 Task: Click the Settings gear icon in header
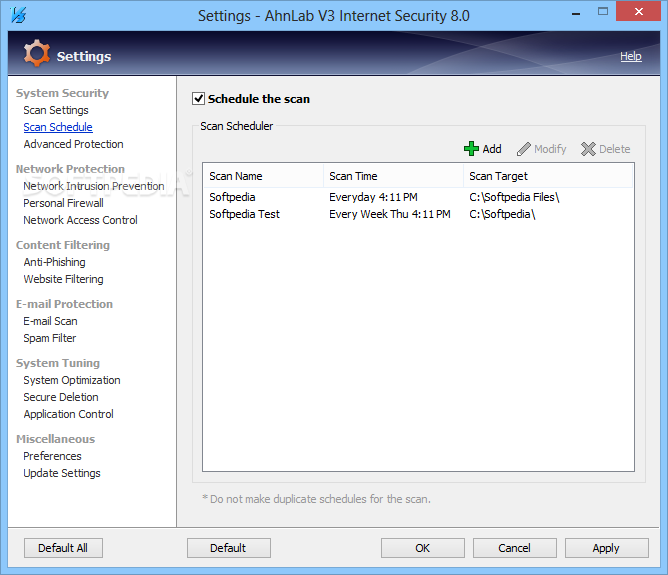click(37, 53)
